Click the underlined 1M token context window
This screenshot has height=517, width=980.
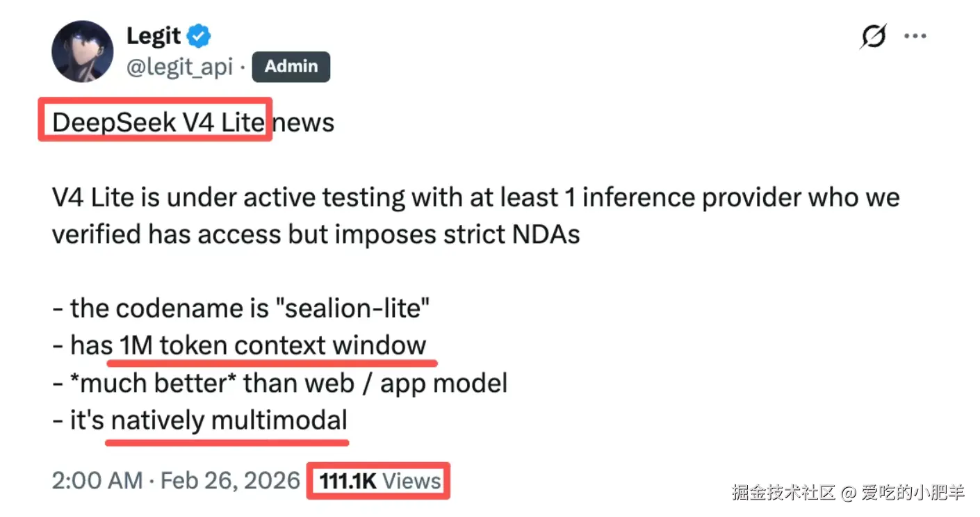[x=272, y=345]
